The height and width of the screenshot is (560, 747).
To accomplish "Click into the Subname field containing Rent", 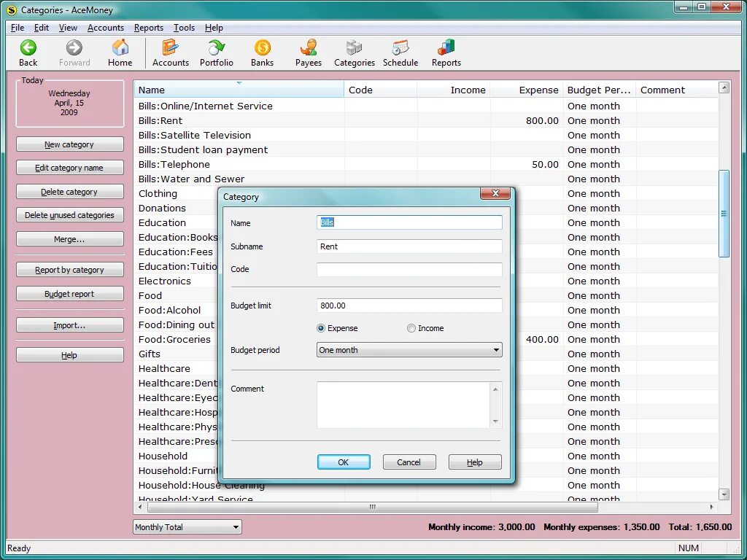I will [x=409, y=246].
